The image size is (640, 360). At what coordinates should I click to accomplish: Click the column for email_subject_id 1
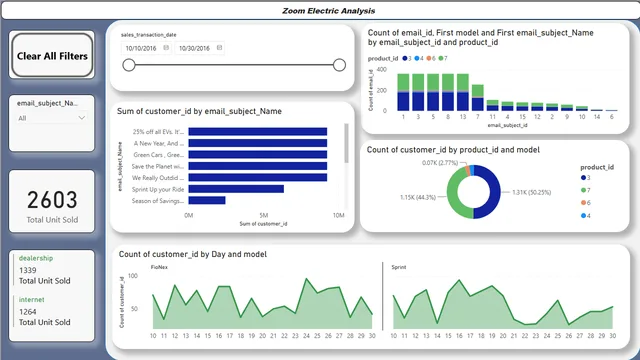[x=403, y=92]
